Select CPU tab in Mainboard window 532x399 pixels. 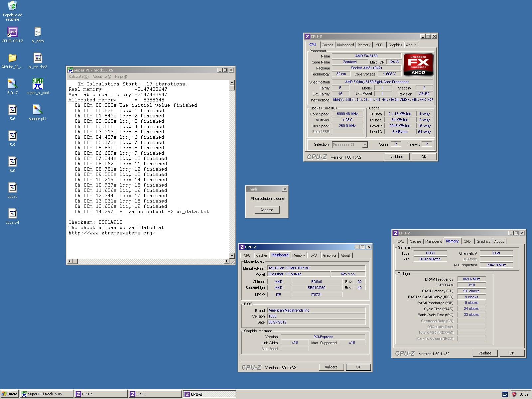click(247, 255)
